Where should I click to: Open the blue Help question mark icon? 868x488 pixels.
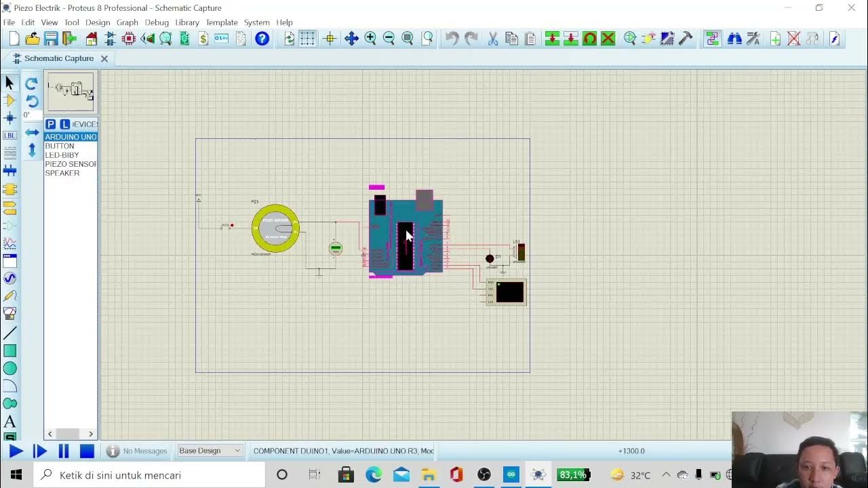coord(262,39)
